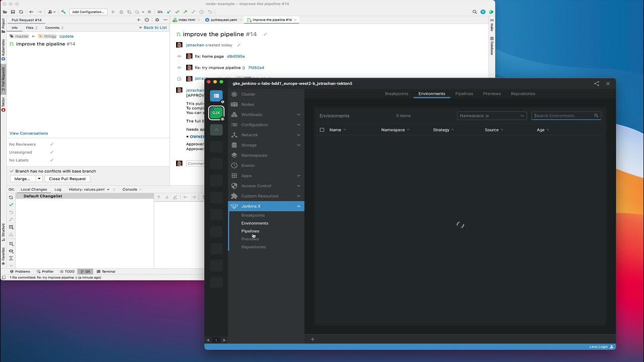644x362 pixels.
Task: Expand the Storage section in Lens
Action: point(266,145)
